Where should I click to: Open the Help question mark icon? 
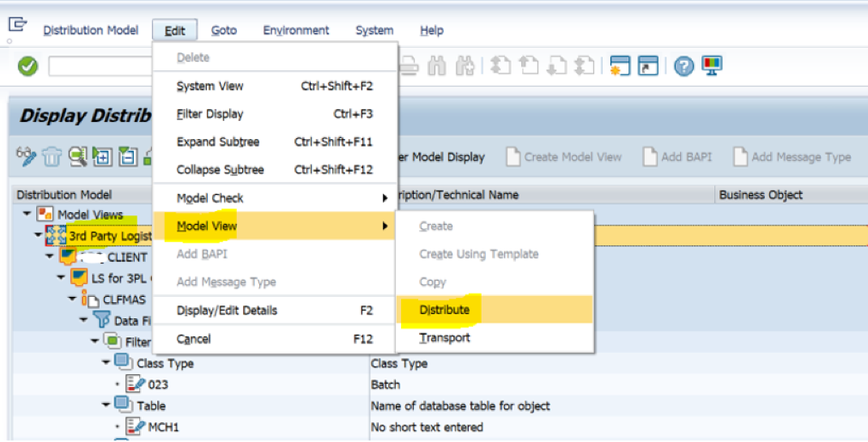[683, 66]
